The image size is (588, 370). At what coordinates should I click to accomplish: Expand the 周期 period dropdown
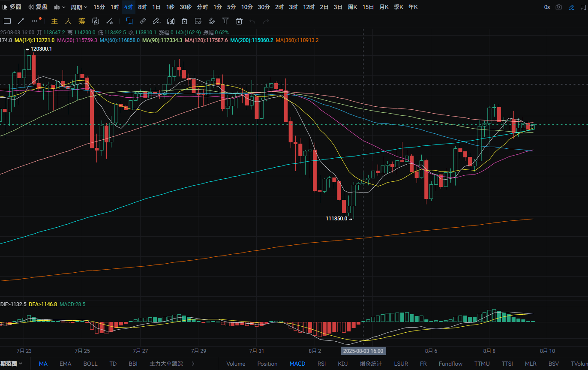tap(79, 7)
